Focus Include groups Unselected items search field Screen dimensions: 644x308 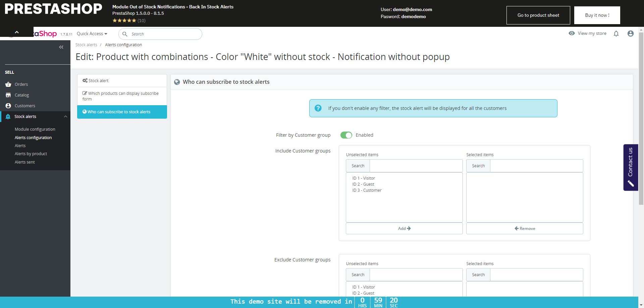(x=416, y=166)
